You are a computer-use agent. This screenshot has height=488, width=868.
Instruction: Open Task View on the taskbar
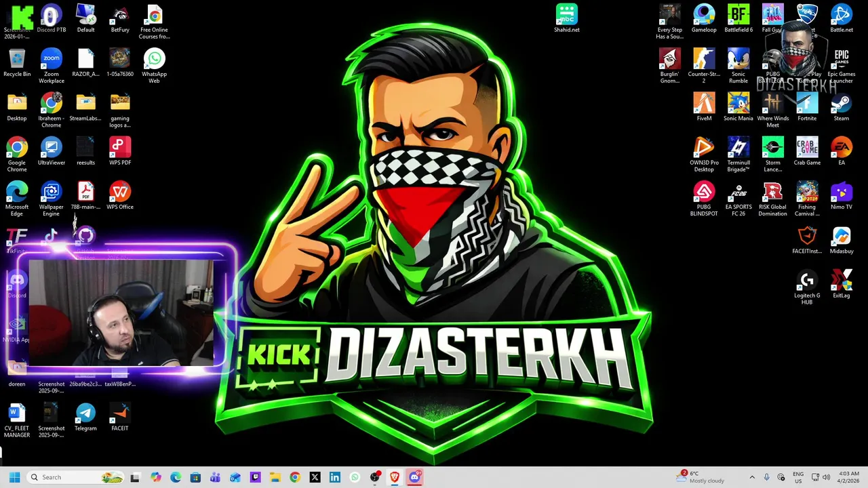pos(135,477)
